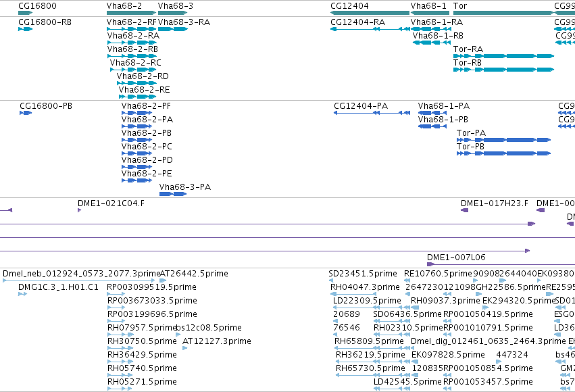Click protein Vha68-2-PC
The width and height of the screenshot is (575, 392).
(x=136, y=153)
